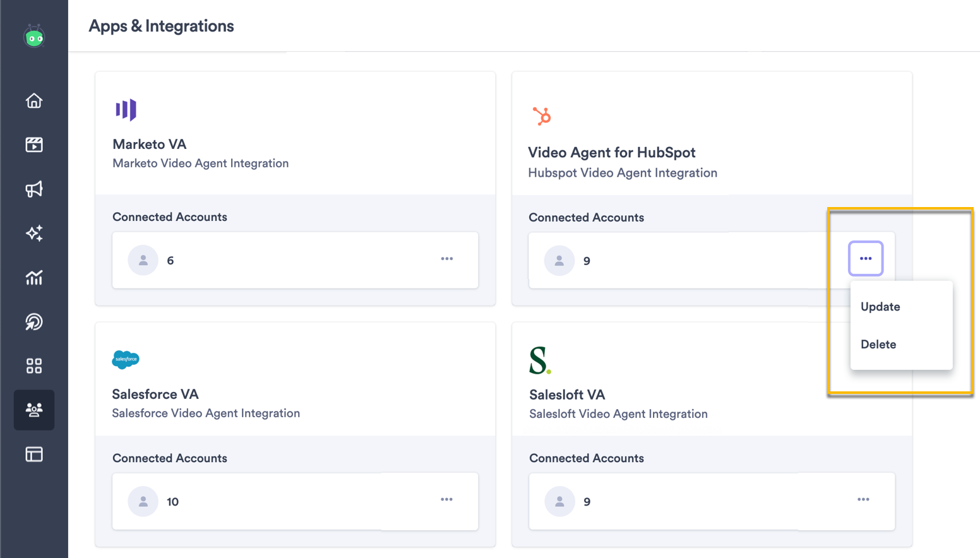Choose Delete from the open context menu
The height and width of the screenshot is (558, 980).
tap(878, 344)
